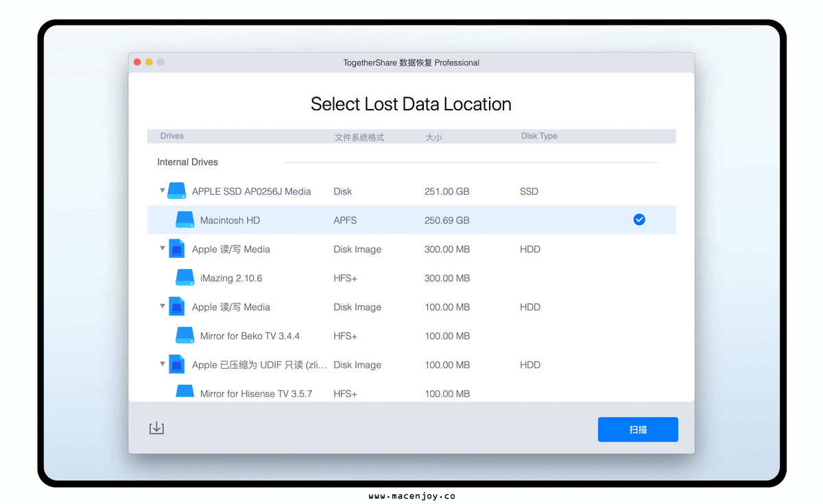Click the 大小 column header
Image resolution: width=823 pixels, height=504 pixels.
433,137
